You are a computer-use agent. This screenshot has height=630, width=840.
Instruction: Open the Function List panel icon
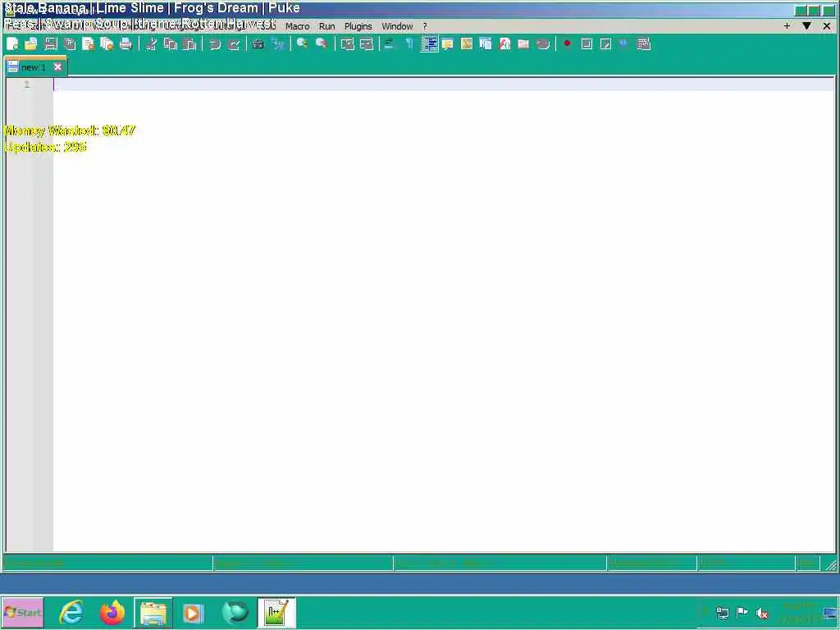pos(504,44)
